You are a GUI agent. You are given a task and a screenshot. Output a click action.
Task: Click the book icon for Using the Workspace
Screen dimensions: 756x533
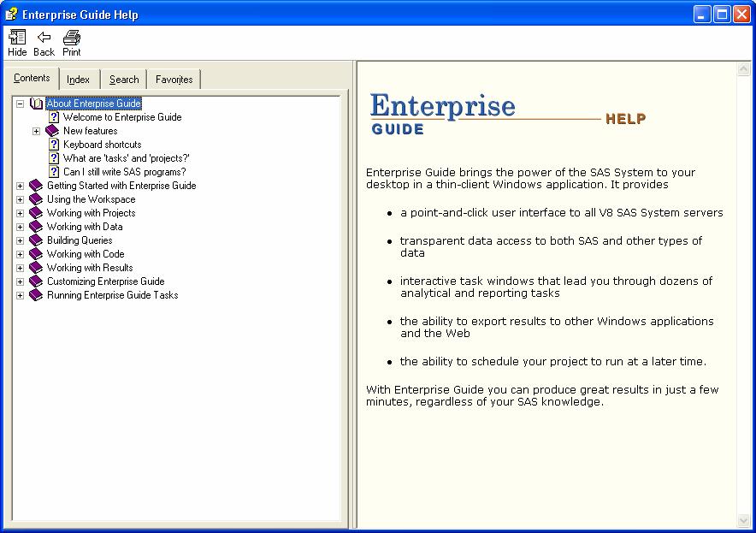pos(36,199)
